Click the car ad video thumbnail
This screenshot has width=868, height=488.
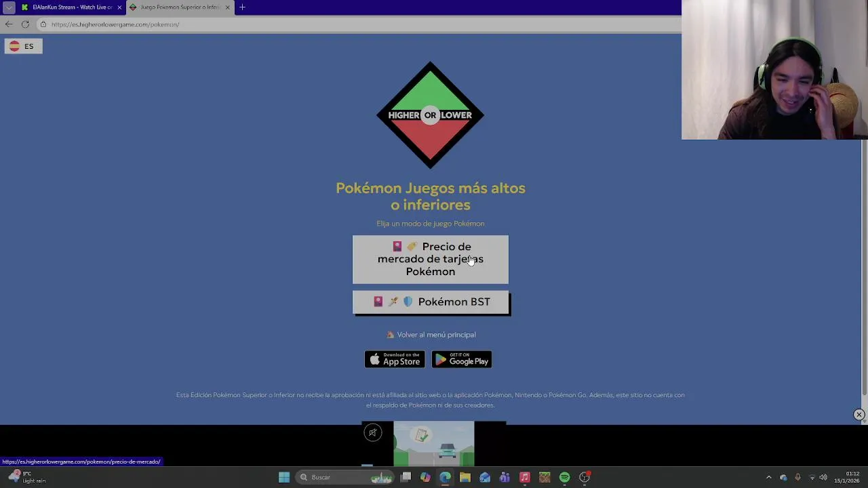coord(434,444)
